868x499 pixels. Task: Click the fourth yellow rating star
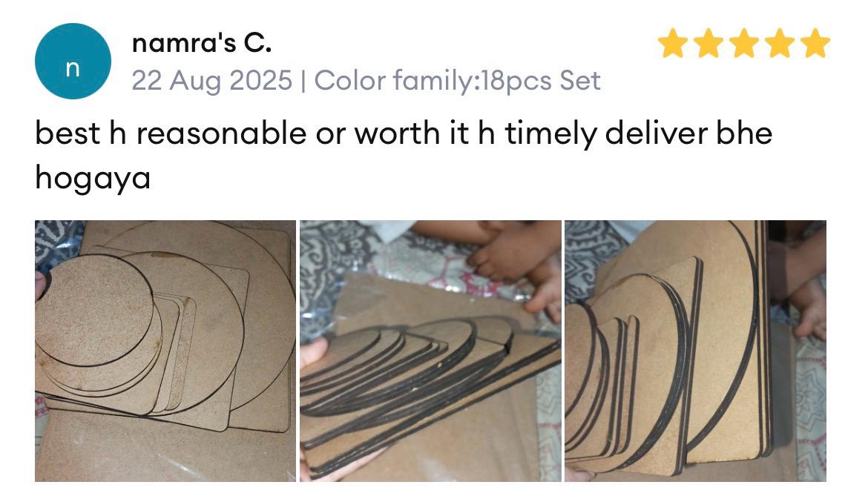tap(780, 44)
